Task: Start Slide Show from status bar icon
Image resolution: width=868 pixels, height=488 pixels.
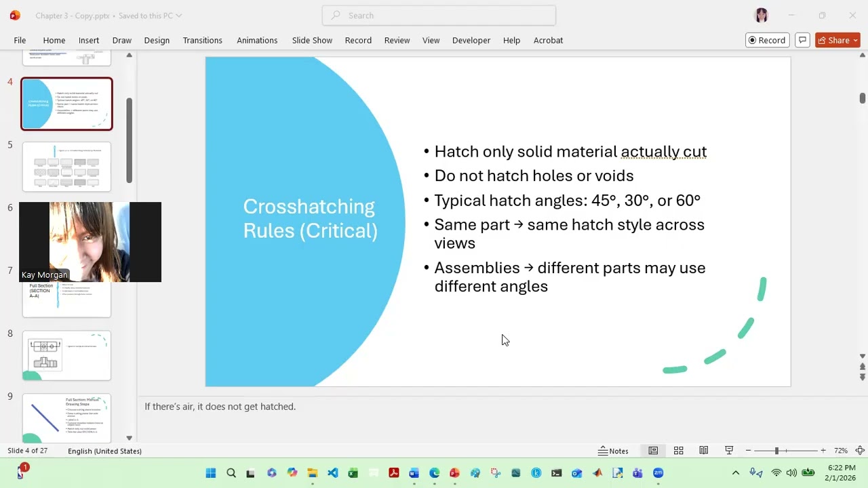Action: click(729, 451)
